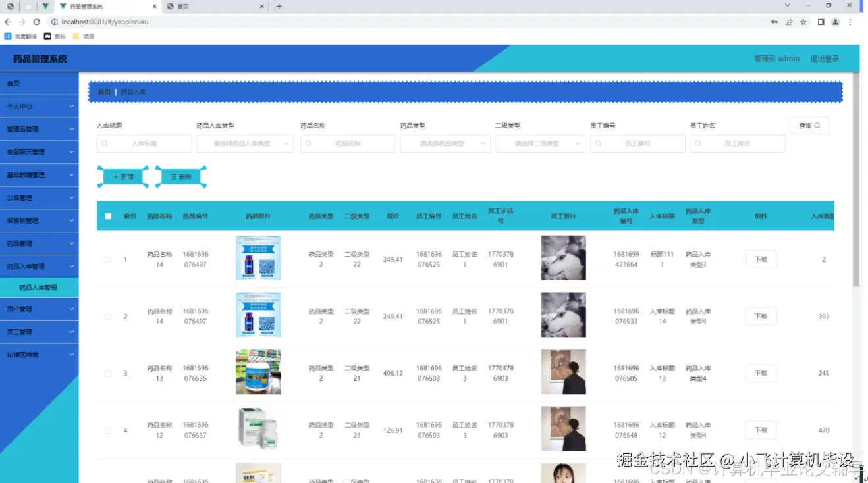Focus the 员工编号 input field
The height and width of the screenshot is (483, 868).
point(637,143)
